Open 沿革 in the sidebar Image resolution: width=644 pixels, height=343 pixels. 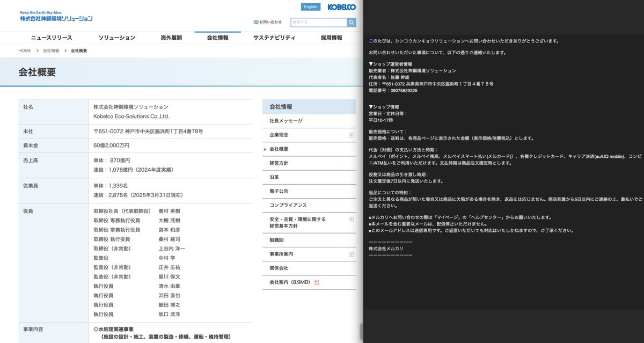tap(274, 177)
